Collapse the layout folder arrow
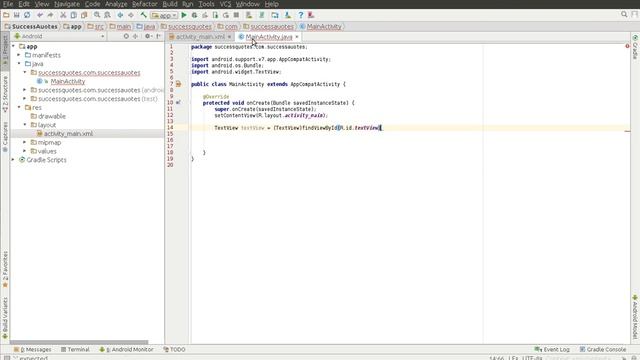This screenshot has height=360, width=640. (x=25, y=124)
